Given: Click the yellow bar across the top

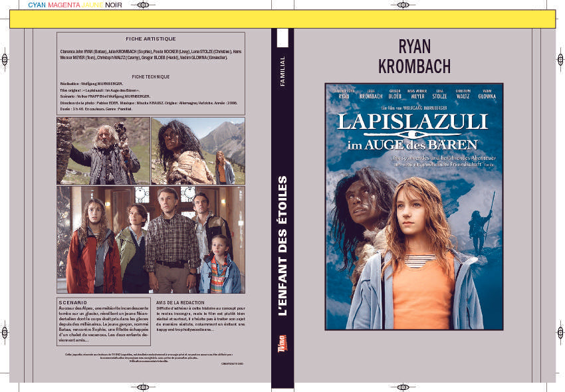Looking at the screenshot, I should point(282,19).
